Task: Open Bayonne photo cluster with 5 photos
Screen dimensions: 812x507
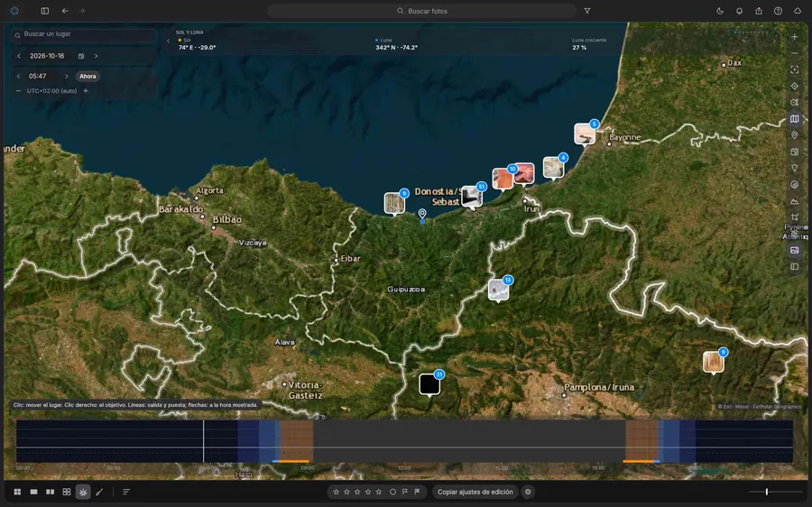Action: (x=585, y=134)
